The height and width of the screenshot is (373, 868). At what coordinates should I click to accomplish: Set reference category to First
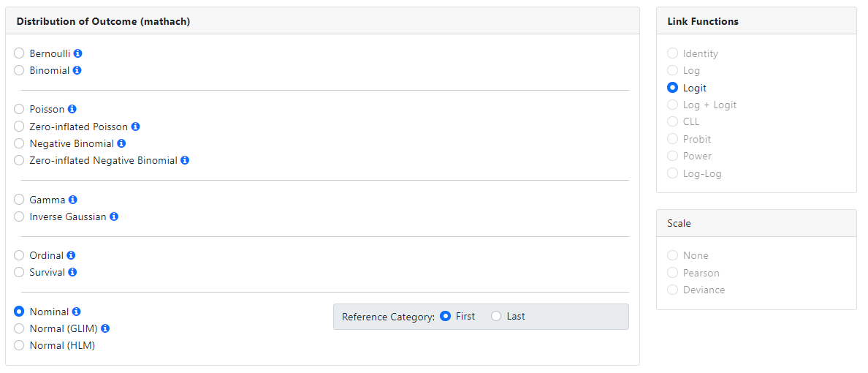click(445, 317)
